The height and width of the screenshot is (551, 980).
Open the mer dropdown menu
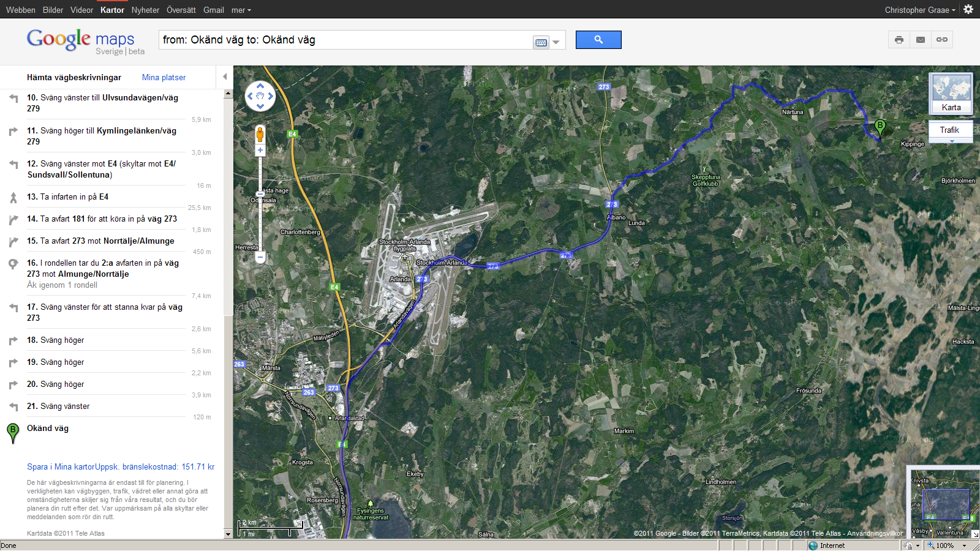pos(241,10)
